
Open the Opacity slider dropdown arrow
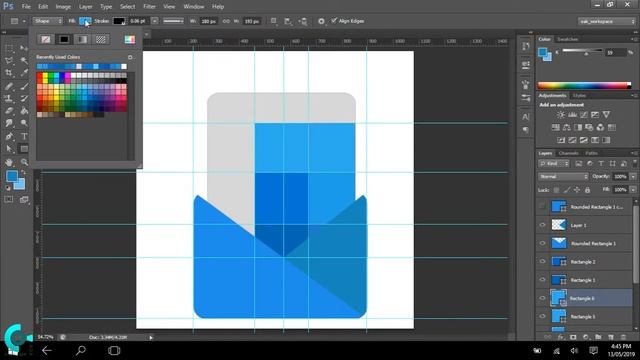pyautogui.click(x=633, y=176)
